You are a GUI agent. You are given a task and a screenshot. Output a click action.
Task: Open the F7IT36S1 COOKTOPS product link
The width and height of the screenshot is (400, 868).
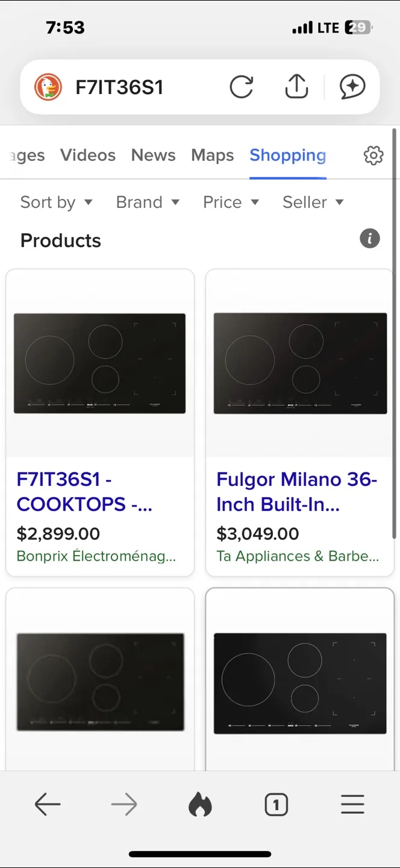click(x=84, y=492)
